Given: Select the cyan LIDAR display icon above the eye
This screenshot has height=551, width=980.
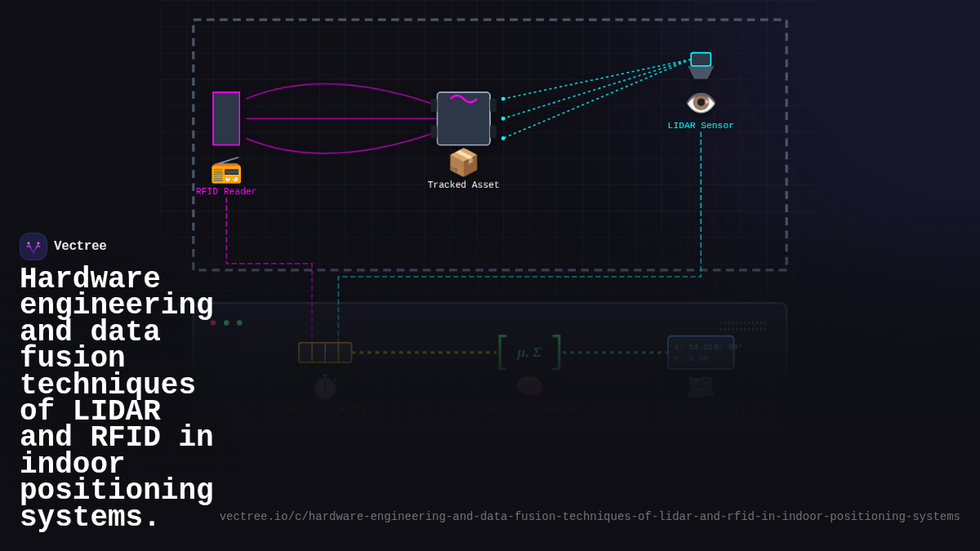Looking at the screenshot, I should point(701,60).
